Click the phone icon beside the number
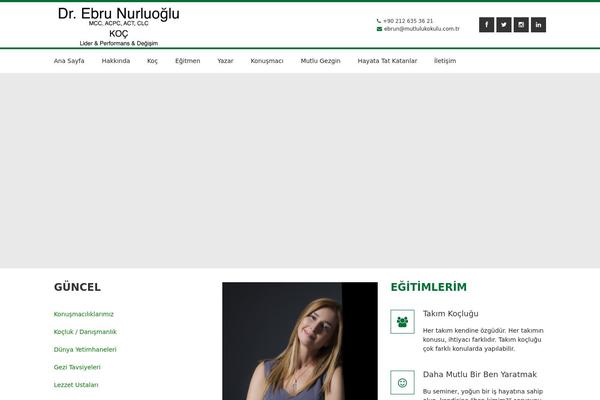This screenshot has width=600, height=400. [x=379, y=21]
